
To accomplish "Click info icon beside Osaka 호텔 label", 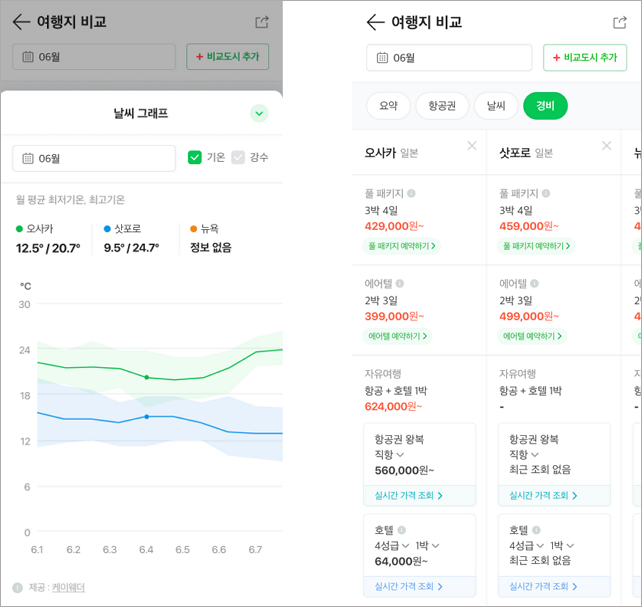I will (401, 530).
